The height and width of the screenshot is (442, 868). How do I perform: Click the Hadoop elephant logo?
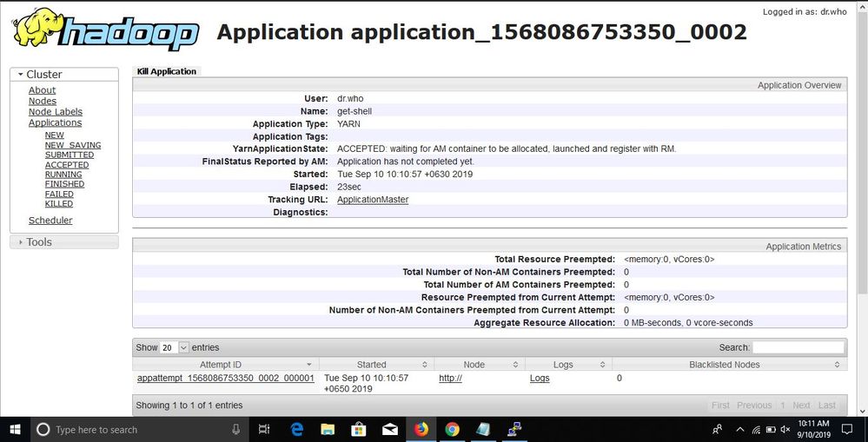click(105, 29)
